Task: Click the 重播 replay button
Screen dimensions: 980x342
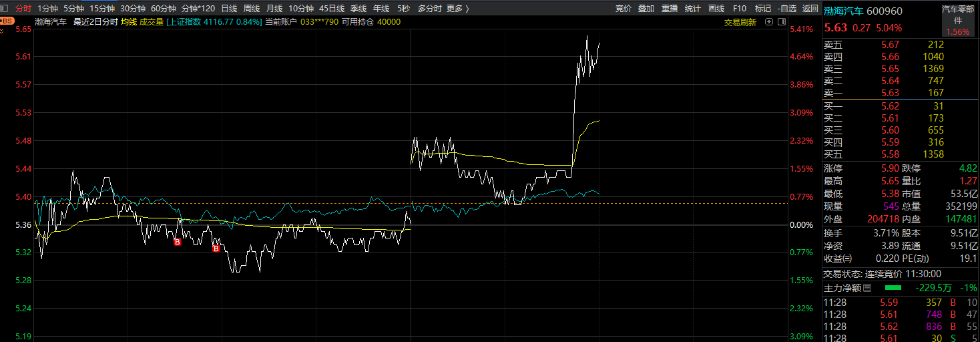Action: pos(670,9)
